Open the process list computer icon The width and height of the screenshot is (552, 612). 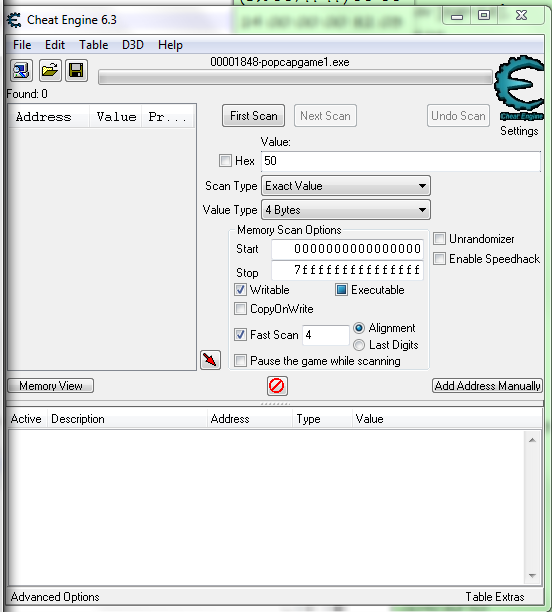(21, 71)
